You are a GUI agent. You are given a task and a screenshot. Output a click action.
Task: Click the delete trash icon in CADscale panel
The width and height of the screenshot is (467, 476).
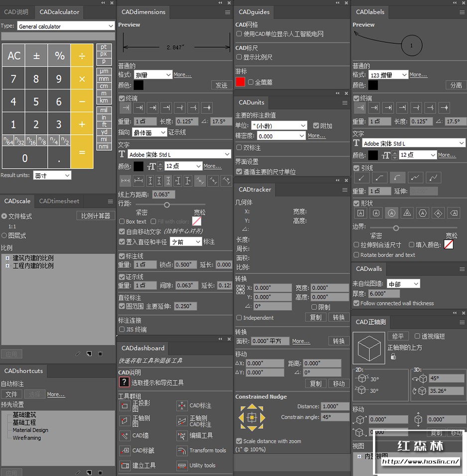[x=100, y=354]
